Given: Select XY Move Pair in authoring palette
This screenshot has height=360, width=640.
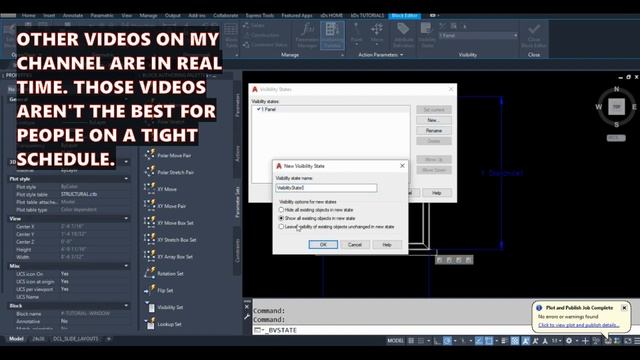Looking at the screenshot, I should pyautogui.click(x=165, y=206).
